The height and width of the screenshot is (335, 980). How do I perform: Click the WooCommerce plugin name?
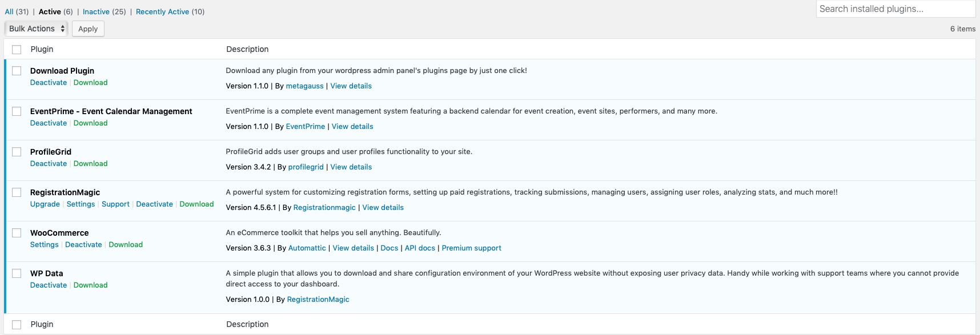[x=59, y=233]
